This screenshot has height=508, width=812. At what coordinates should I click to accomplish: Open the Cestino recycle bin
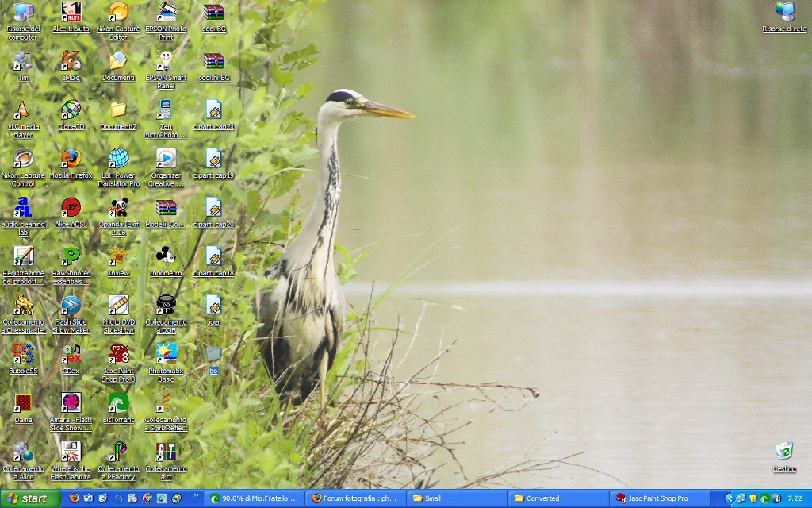[784, 452]
